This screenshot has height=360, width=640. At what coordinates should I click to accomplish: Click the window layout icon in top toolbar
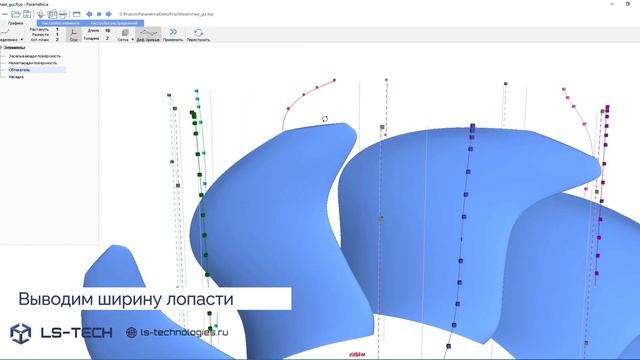(x=76, y=14)
